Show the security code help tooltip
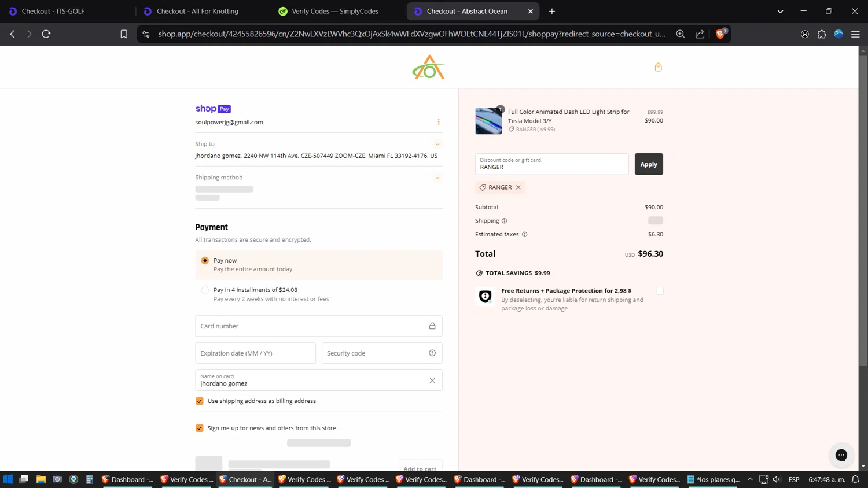Image resolution: width=868 pixels, height=488 pixels. point(432,353)
